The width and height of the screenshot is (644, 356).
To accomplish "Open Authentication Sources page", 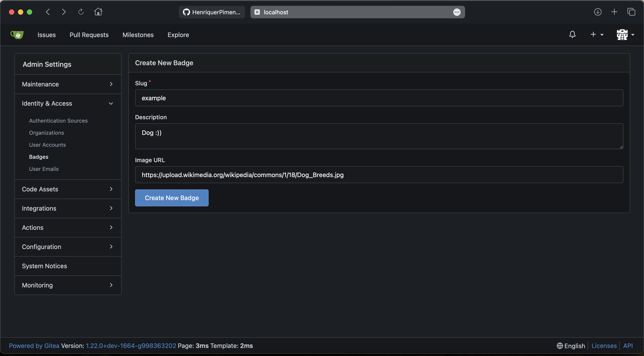I will (58, 121).
